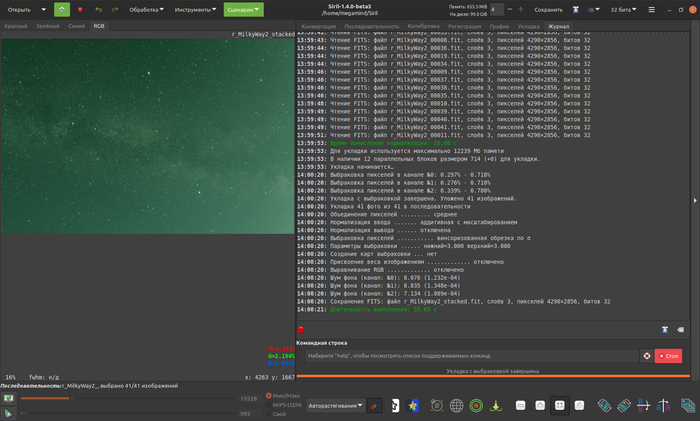
Task: Open the green Сценарии dropdown
Action: tap(244, 9)
